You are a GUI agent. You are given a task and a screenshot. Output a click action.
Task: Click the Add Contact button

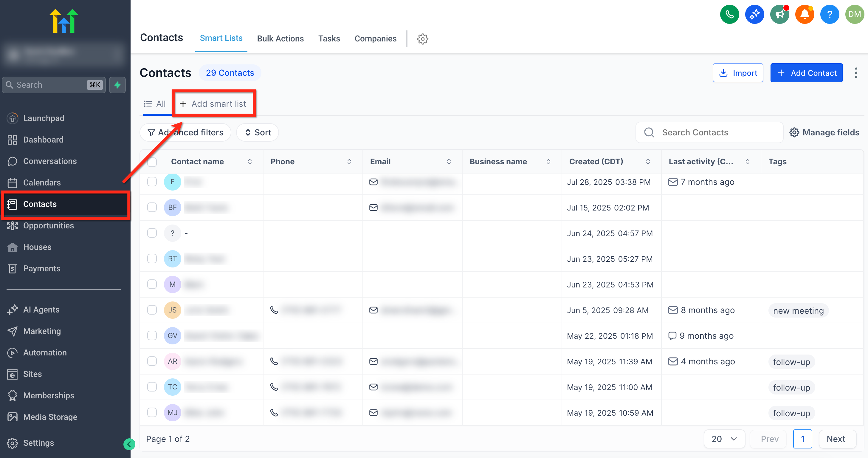[806, 73]
